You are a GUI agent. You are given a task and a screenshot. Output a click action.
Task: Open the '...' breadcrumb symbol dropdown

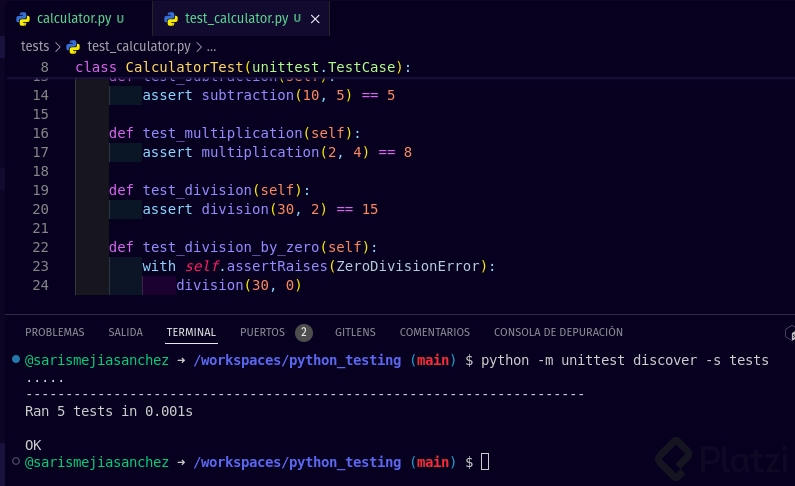[x=211, y=47]
